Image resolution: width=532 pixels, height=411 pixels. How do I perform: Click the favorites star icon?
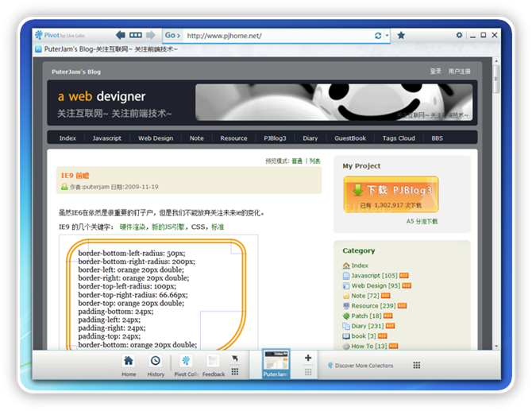coord(401,36)
